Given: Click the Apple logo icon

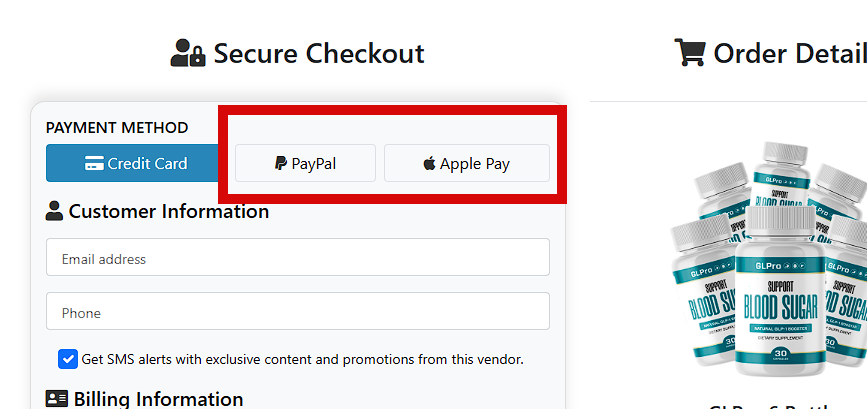Looking at the screenshot, I should tap(429, 164).
